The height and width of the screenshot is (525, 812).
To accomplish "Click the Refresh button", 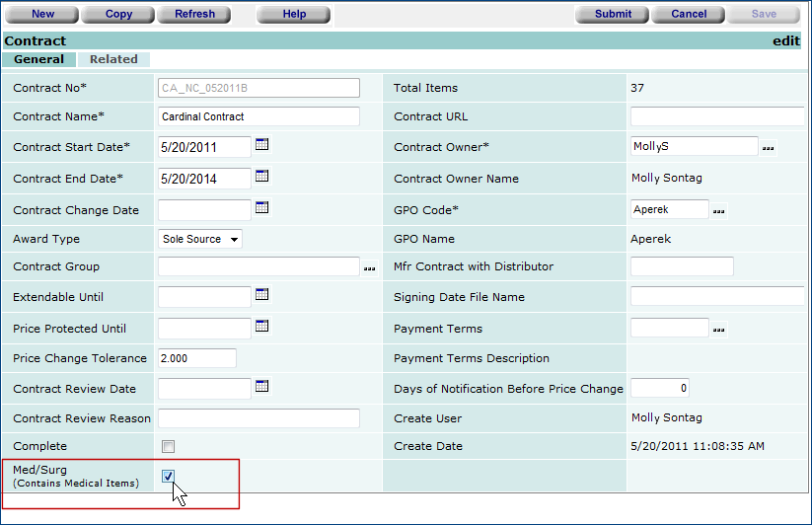I will 194,14.
